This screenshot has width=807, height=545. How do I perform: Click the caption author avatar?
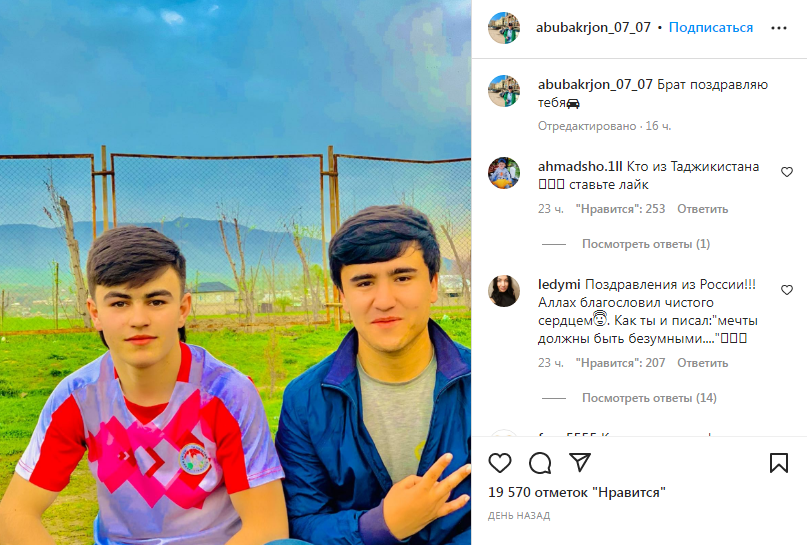(x=504, y=91)
